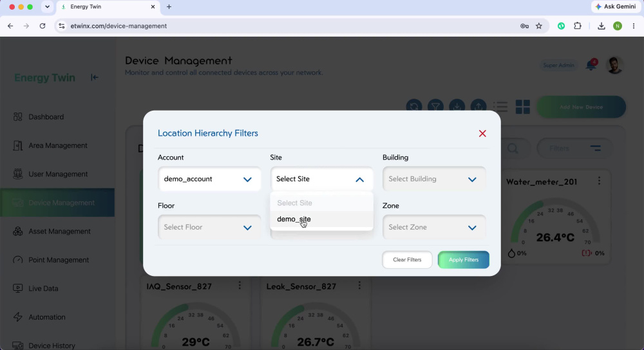
Task: Open a new browser tab
Action: (x=169, y=6)
